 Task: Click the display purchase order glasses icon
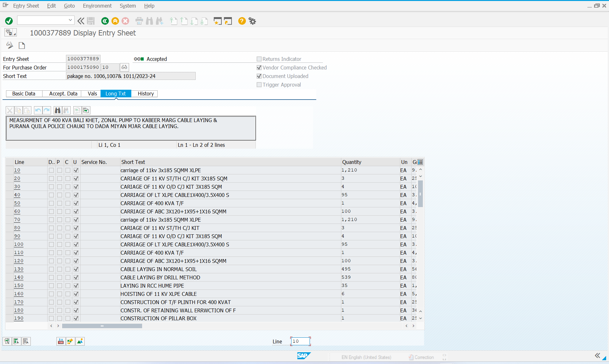click(x=124, y=67)
